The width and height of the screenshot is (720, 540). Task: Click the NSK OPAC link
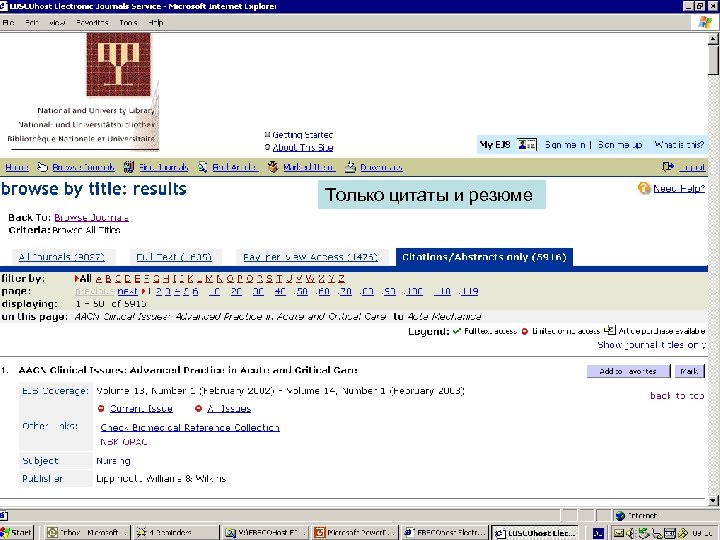coord(124,442)
